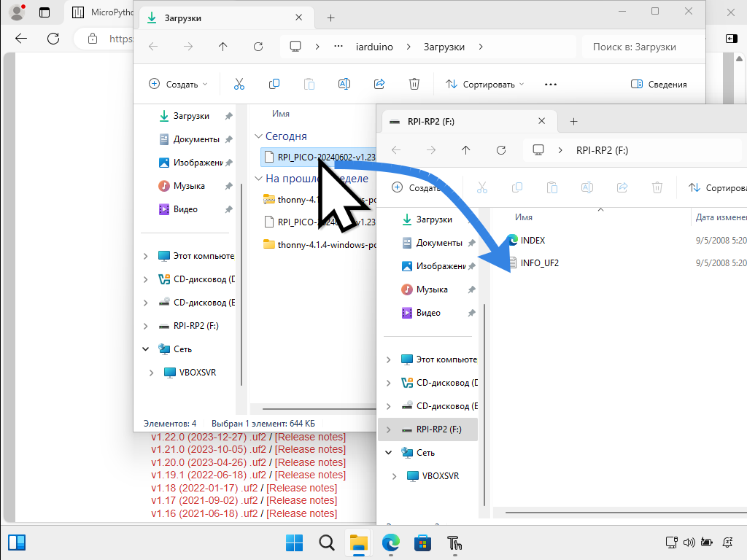Expand VBOXSVR in RPI-RP2 window sidebar

(394, 476)
